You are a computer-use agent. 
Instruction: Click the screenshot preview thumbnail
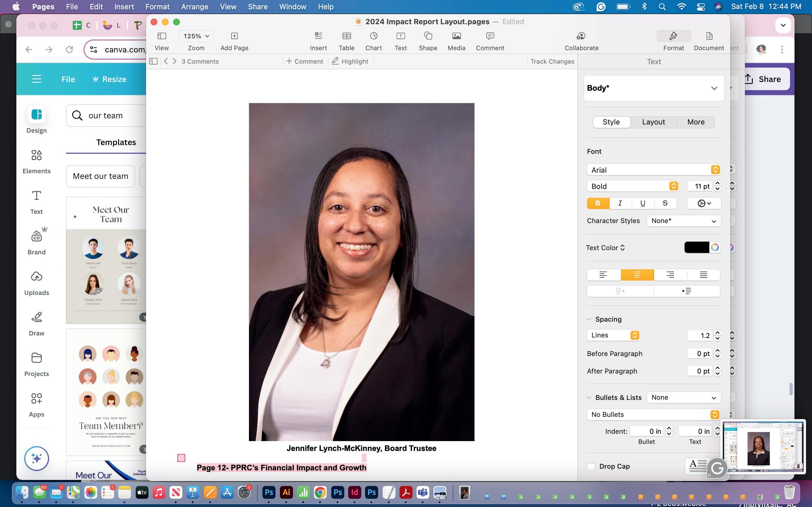tap(763, 446)
